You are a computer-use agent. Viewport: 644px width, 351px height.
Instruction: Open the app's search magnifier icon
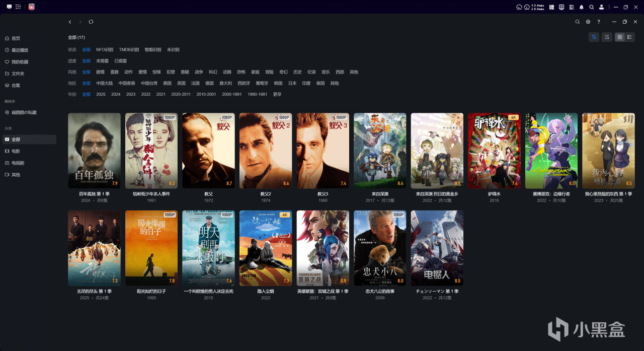[x=578, y=22]
